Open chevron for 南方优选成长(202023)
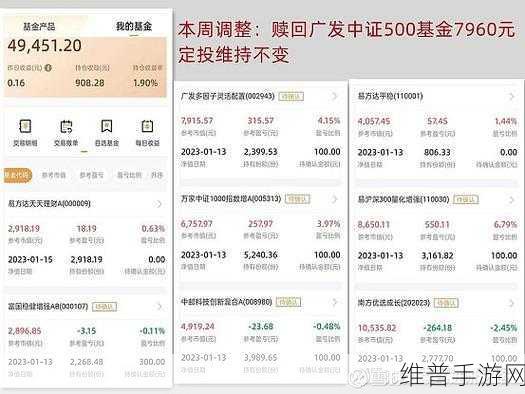The height and width of the screenshot is (394, 525). pos(511,303)
